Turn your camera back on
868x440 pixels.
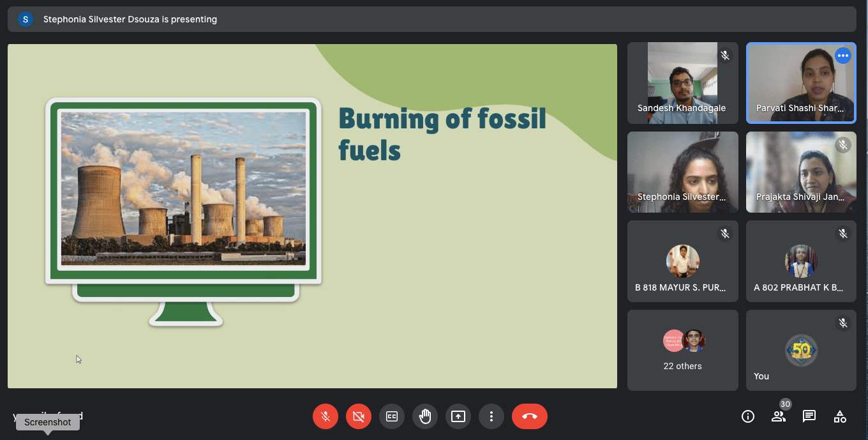[358, 416]
